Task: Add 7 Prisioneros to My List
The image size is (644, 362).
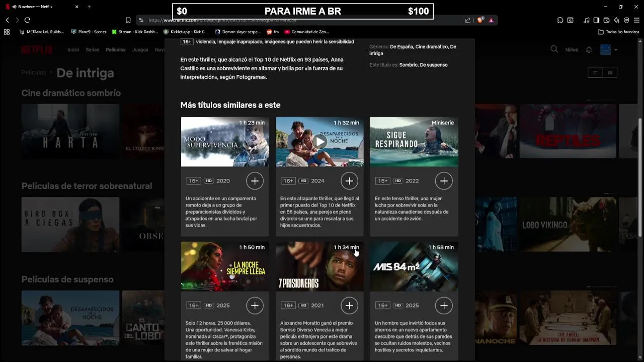Action: pos(349,305)
